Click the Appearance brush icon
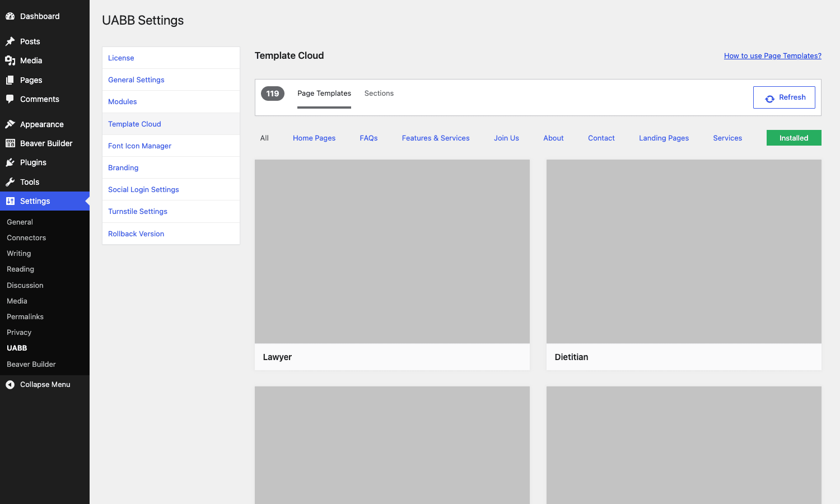 (x=10, y=124)
